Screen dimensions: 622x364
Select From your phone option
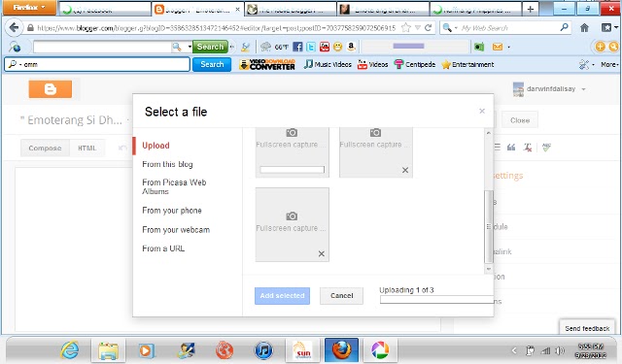pyautogui.click(x=172, y=211)
